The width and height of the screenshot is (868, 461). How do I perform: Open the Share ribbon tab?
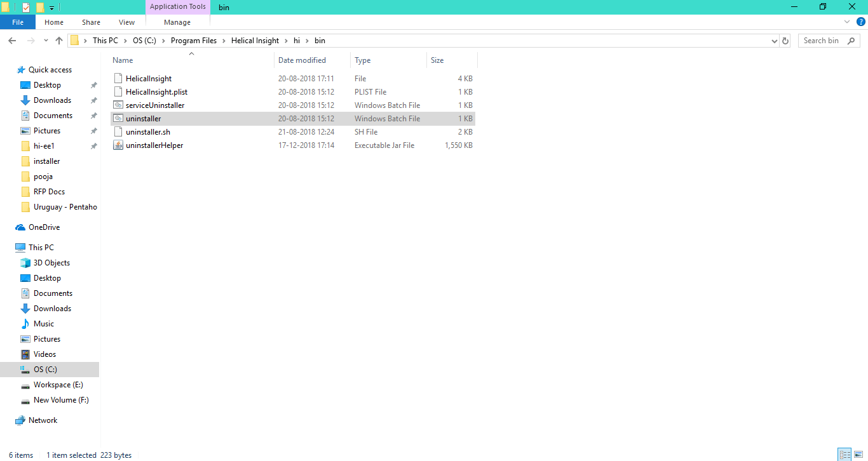click(91, 22)
